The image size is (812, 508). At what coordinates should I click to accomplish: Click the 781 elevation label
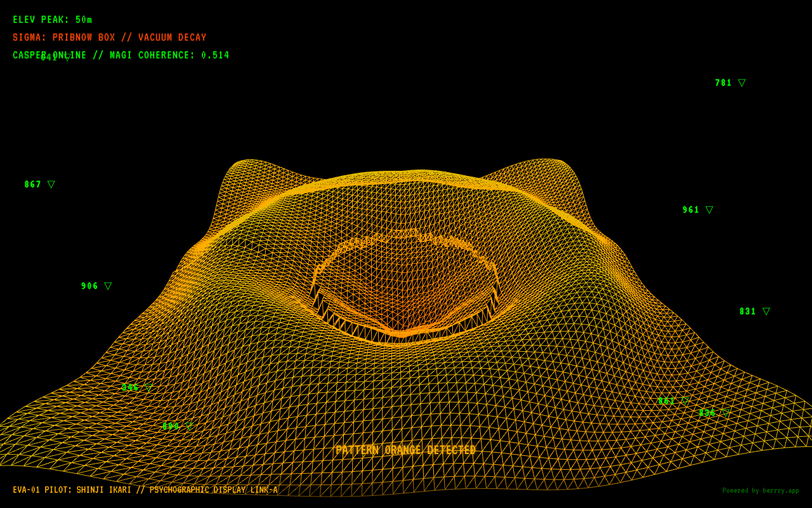[x=723, y=83]
